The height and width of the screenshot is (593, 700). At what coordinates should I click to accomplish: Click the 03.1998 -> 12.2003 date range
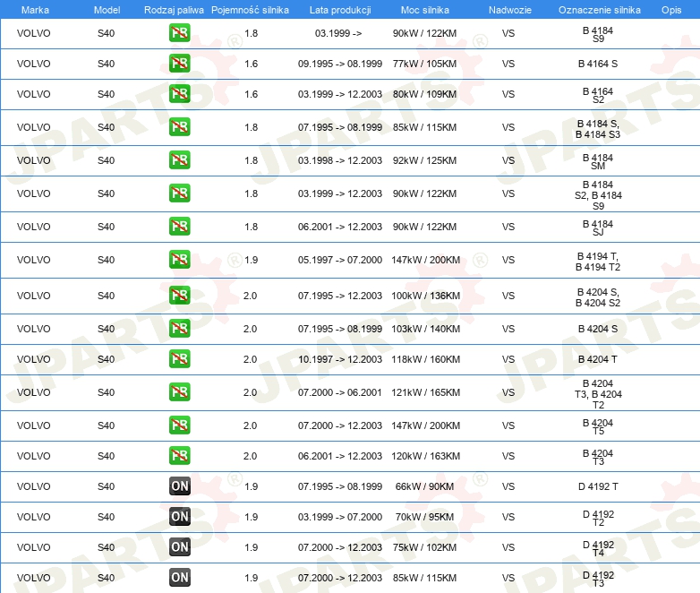[x=340, y=160]
